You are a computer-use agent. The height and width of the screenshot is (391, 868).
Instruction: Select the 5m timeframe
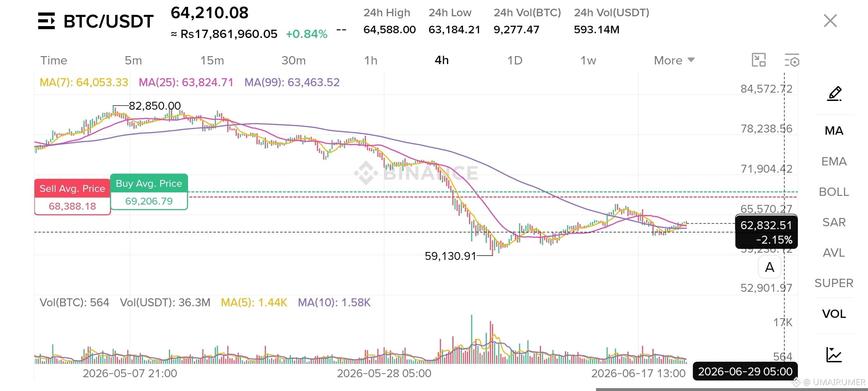[x=133, y=60]
